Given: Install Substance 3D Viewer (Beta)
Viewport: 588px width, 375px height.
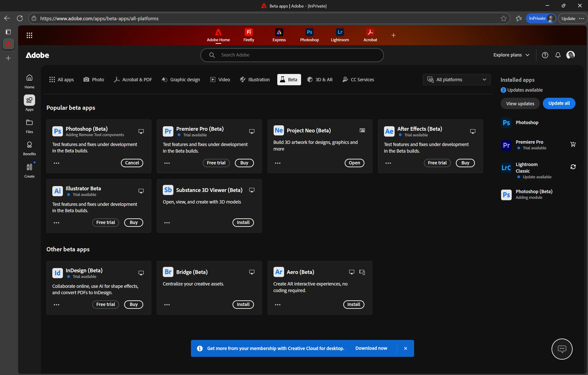Looking at the screenshot, I should coord(243,222).
